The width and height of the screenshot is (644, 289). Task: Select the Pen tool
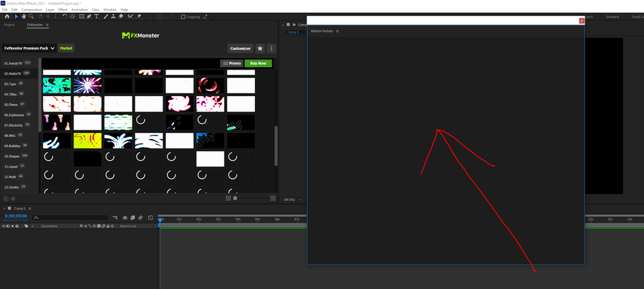pyautogui.click(x=89, y=16)
